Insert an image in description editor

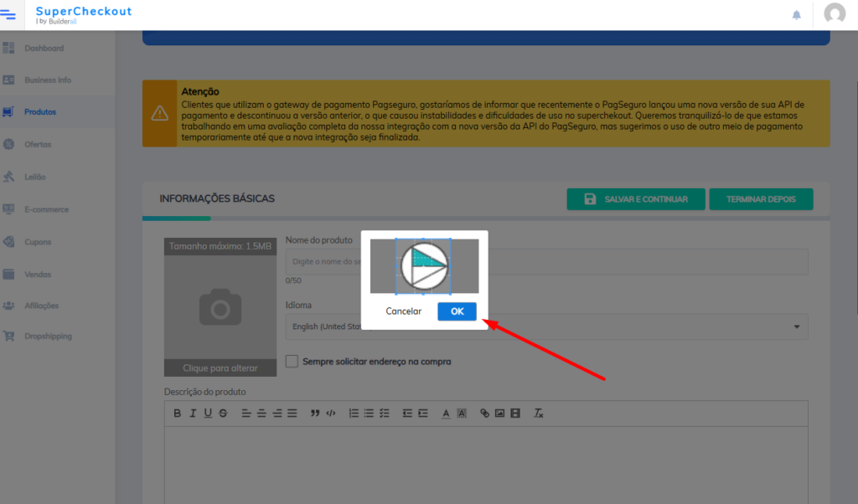point(499,414)
